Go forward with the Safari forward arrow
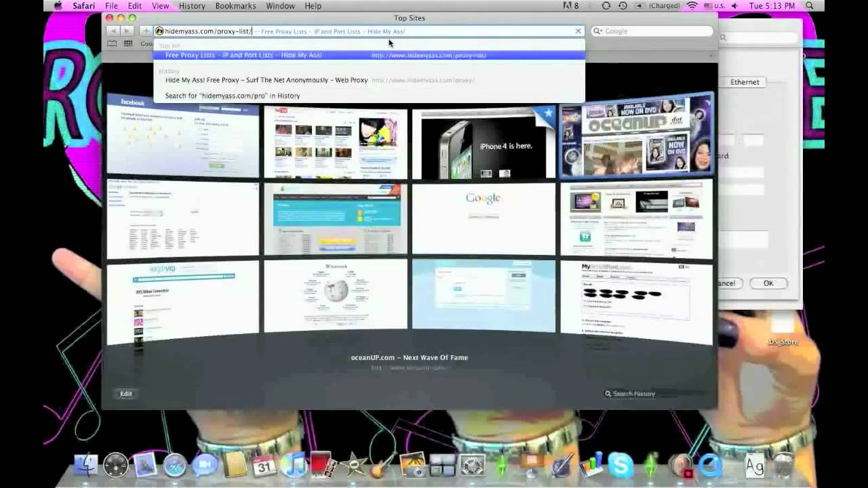 [127, 31]
